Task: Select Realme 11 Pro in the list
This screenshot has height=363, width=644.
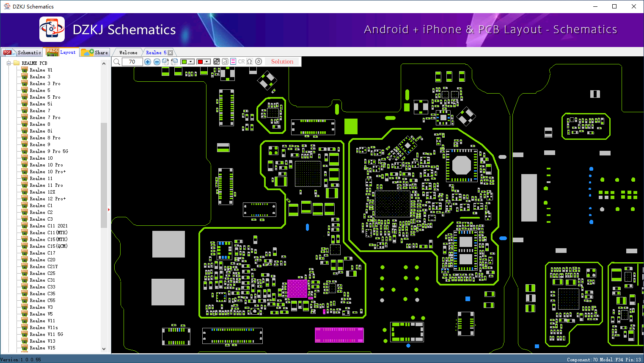Action: click(x=46, y=185)
